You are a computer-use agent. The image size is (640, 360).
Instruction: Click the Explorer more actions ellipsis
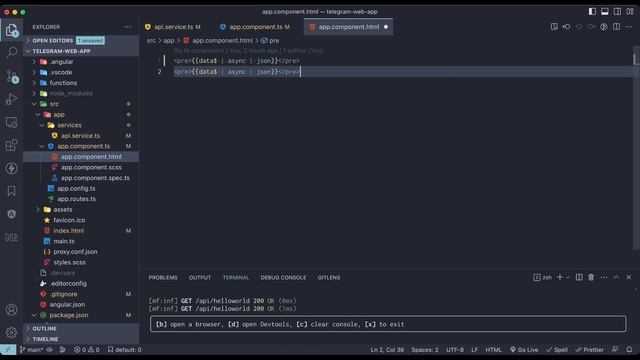click(x=128, y=27)
